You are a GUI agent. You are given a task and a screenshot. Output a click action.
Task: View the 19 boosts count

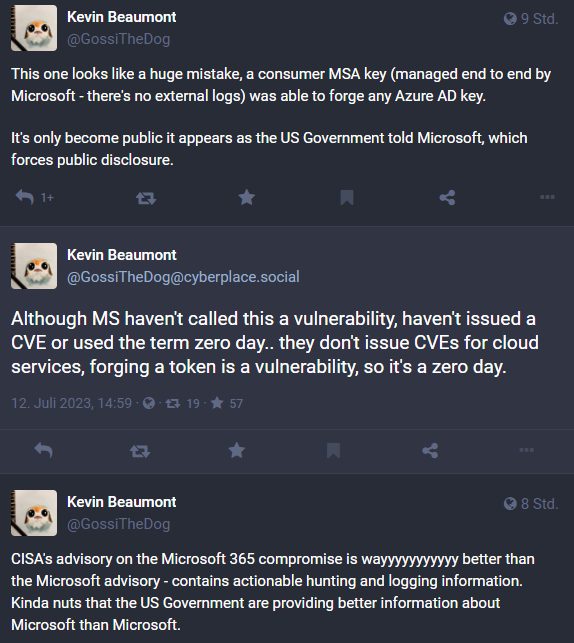coord(182,404)
